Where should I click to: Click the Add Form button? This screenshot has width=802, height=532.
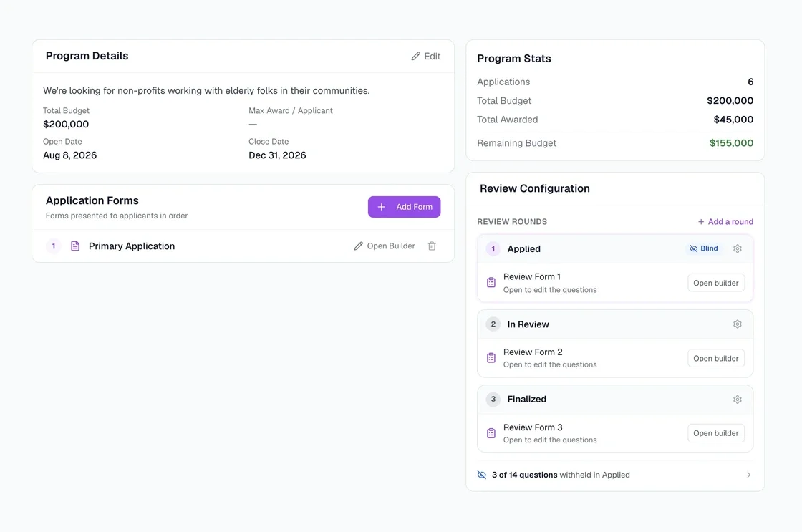(x=404, y=207)
